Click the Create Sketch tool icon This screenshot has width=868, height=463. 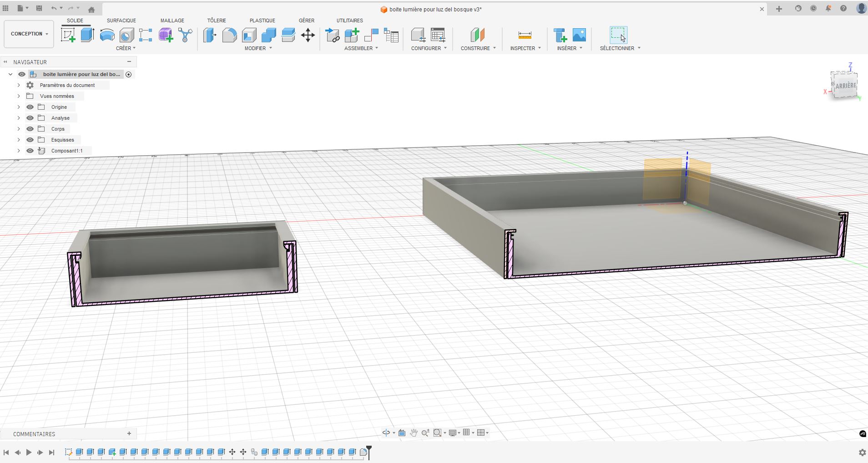68,35
